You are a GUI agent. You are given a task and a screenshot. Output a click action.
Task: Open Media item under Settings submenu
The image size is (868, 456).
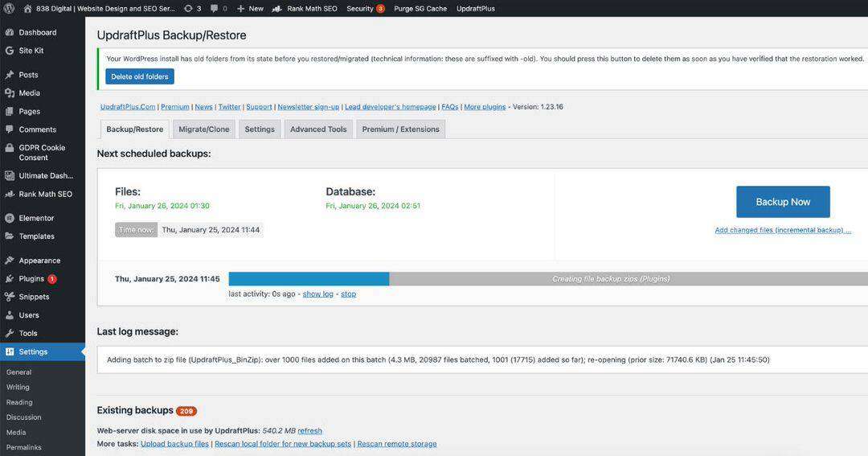coord(16,432)
